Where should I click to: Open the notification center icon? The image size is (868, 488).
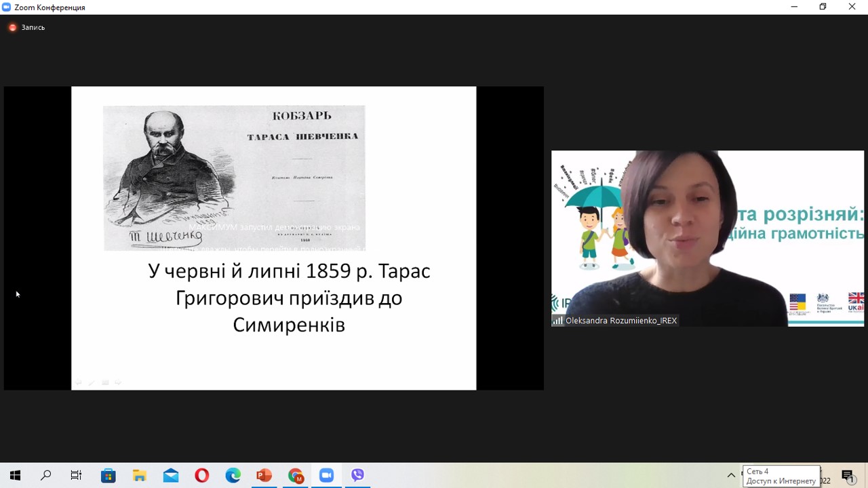coord(848,476)
